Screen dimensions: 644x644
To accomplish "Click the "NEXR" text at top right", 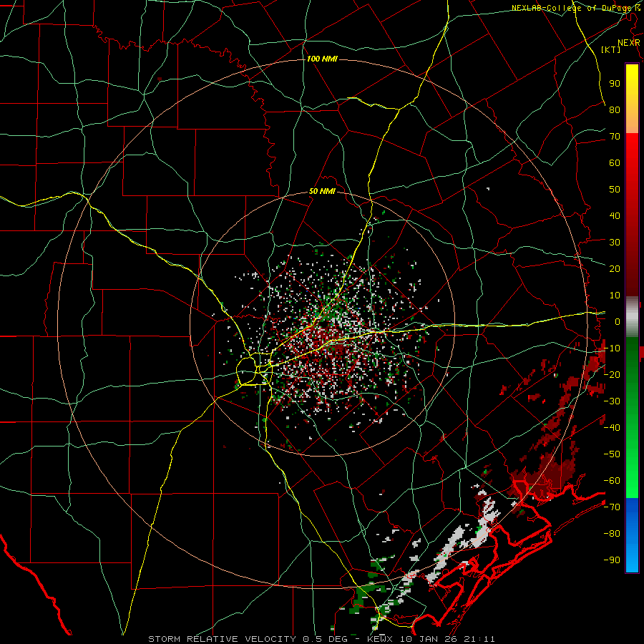I will [x=629, y=43].
